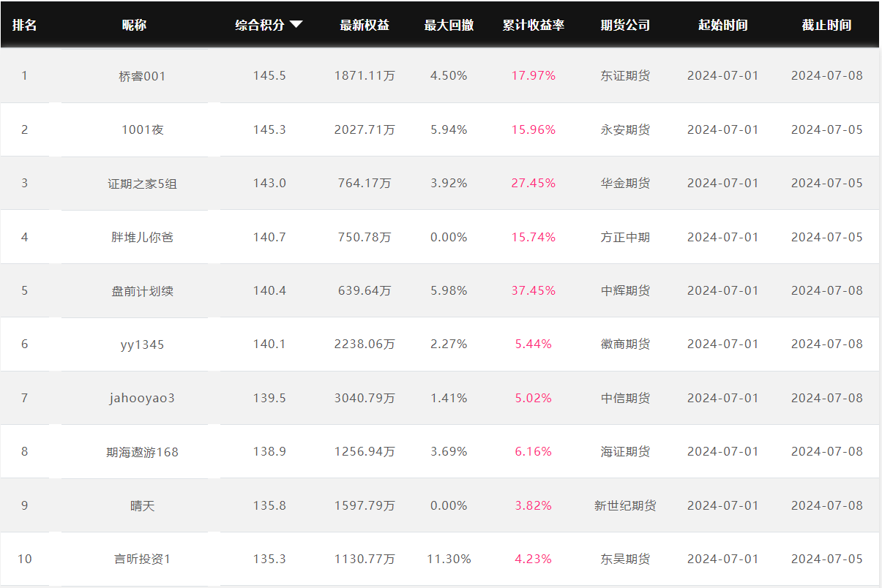Click cumulative return 5.44%
882x588 pixels.
point(534,344)
